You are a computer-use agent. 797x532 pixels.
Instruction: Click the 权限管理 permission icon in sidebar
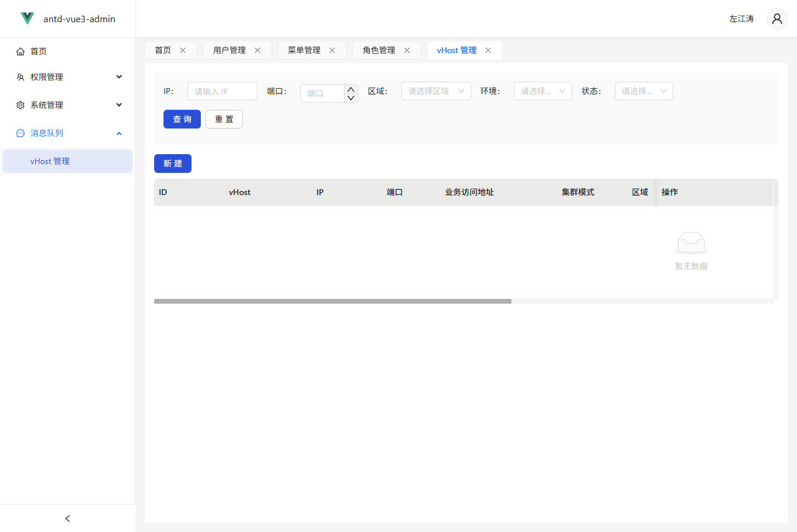[19, 77]
